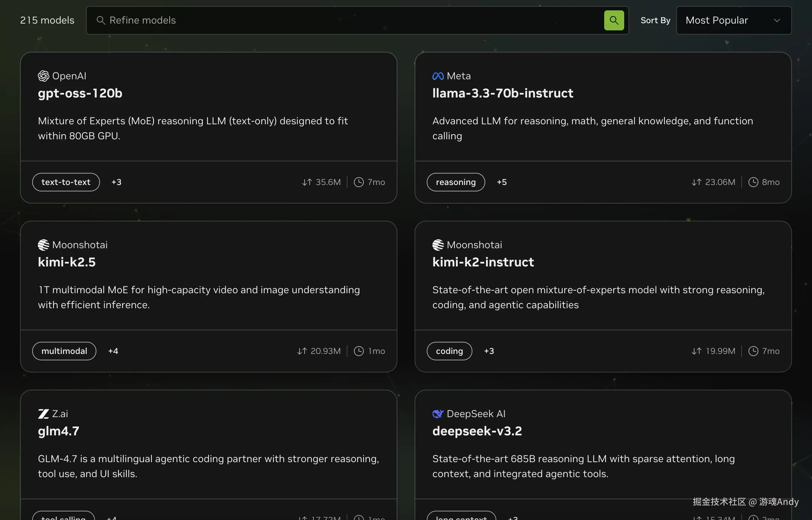Screen dimensions: 812x520
Task: Click the OpenAI logo on gpt-oss-120b card
Action: tap(43, 76)
